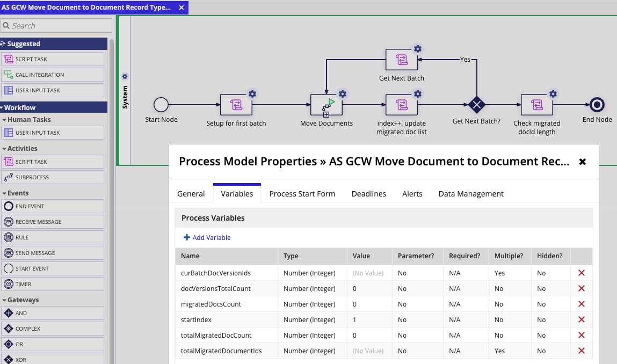Collapse the Workflow palette section
The image size is (617, 364).
pos(54,107)
